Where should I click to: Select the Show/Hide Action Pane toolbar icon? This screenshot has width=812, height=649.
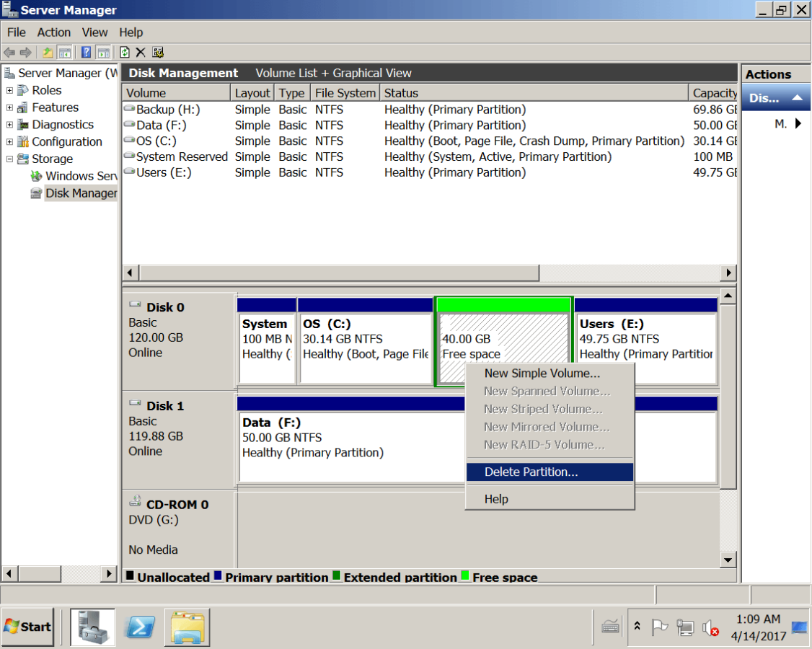tap(103, 52)
